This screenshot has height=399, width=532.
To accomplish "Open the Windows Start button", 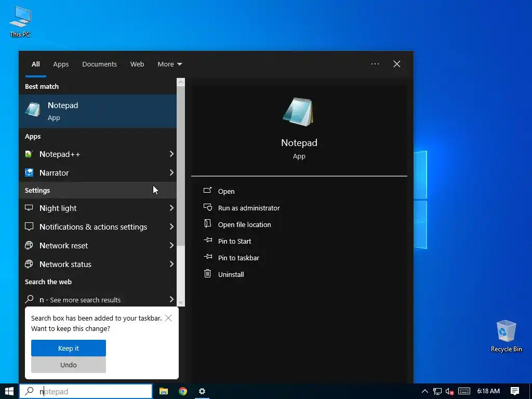I will point(9,391).
